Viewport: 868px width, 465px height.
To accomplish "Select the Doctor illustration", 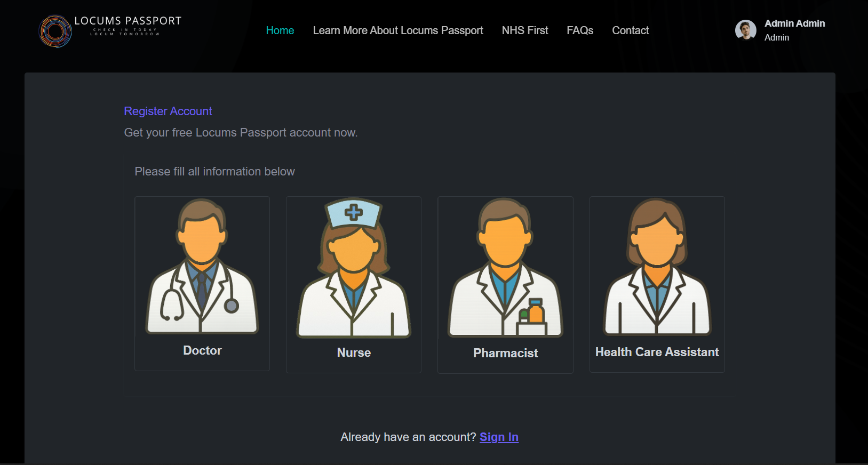I will point(202,266).
